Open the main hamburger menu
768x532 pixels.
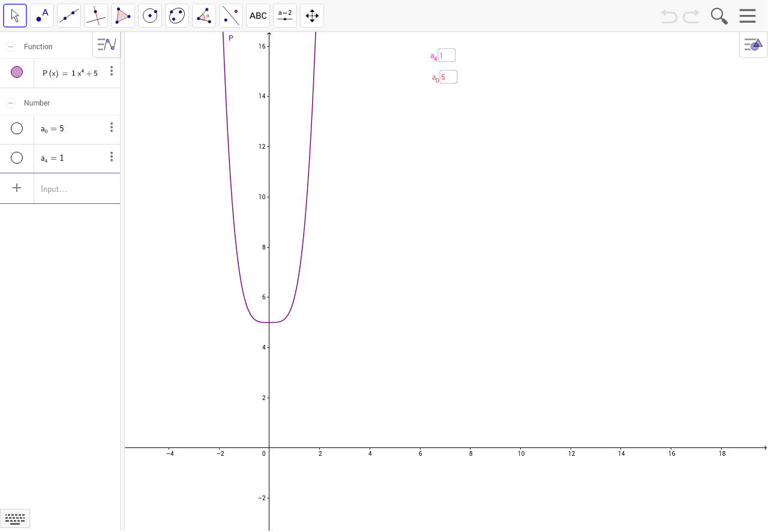click(748, 16)
